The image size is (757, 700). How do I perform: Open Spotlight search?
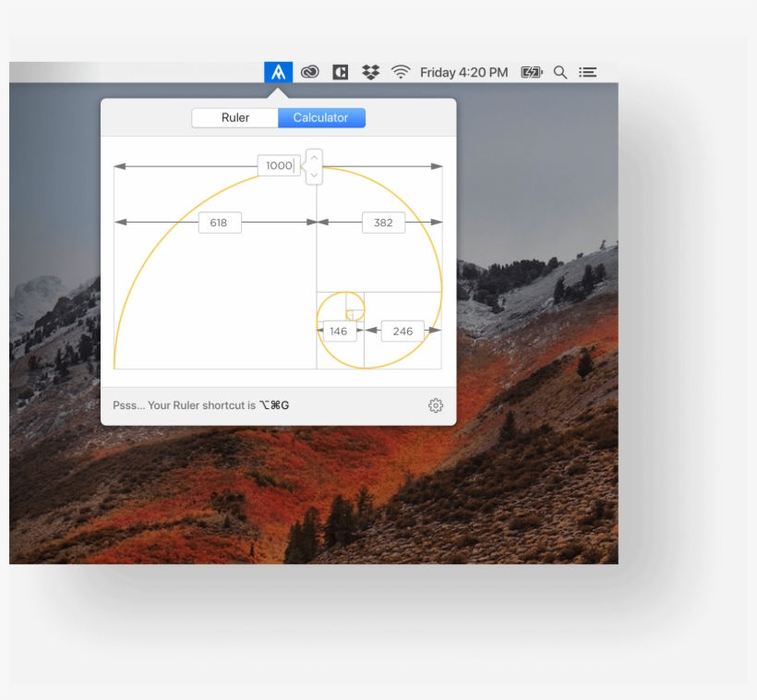pyautogui.click(x=560, y=71)
